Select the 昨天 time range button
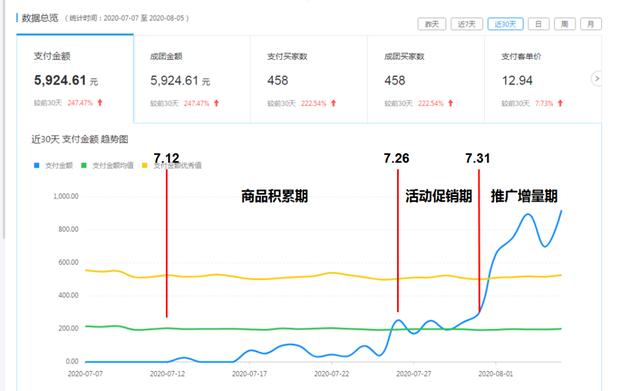The height and width of the screenshot is (391, 640). tap(432, 24)
